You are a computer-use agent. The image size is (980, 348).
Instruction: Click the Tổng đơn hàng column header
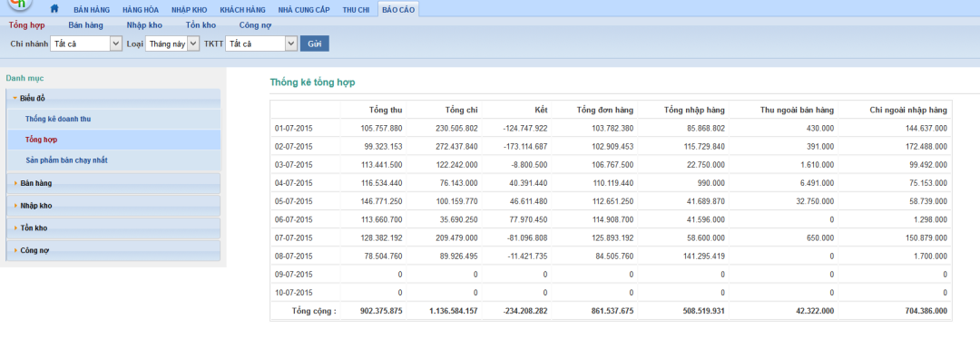pos(605,110)
